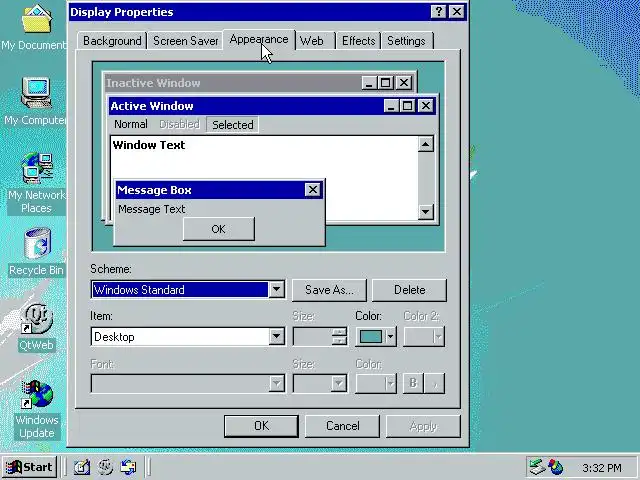Screen dimensions: 640x480
Task: Click the 3:32 PM clock
Action: tap(602, 468)
